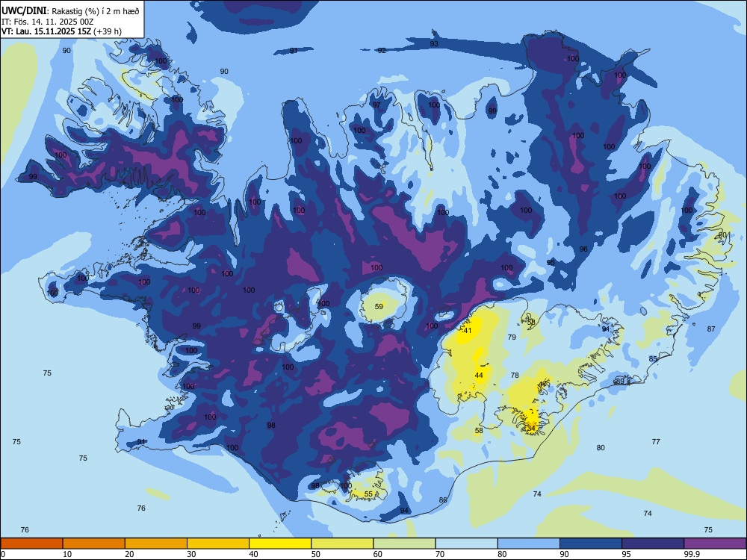Viewport: 747px width, 560px height.
Task: Click the '97' value in north Iceland
Action: tap(376, 105)
